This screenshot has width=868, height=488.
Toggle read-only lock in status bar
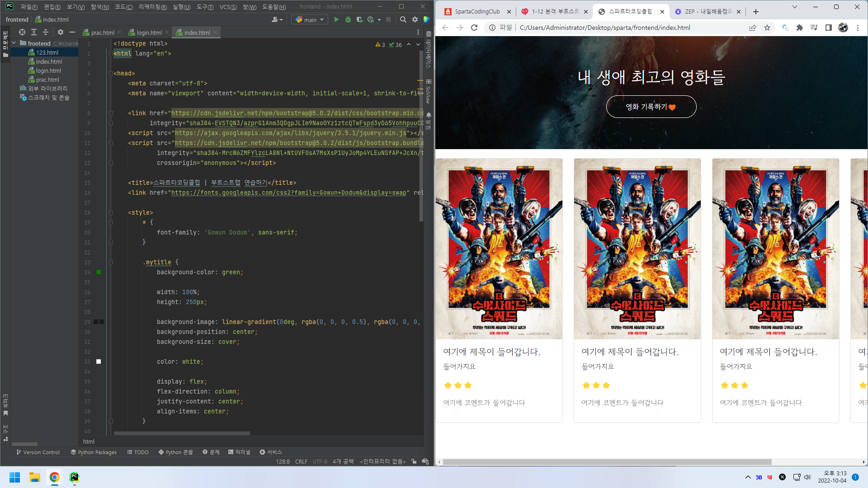414,461
